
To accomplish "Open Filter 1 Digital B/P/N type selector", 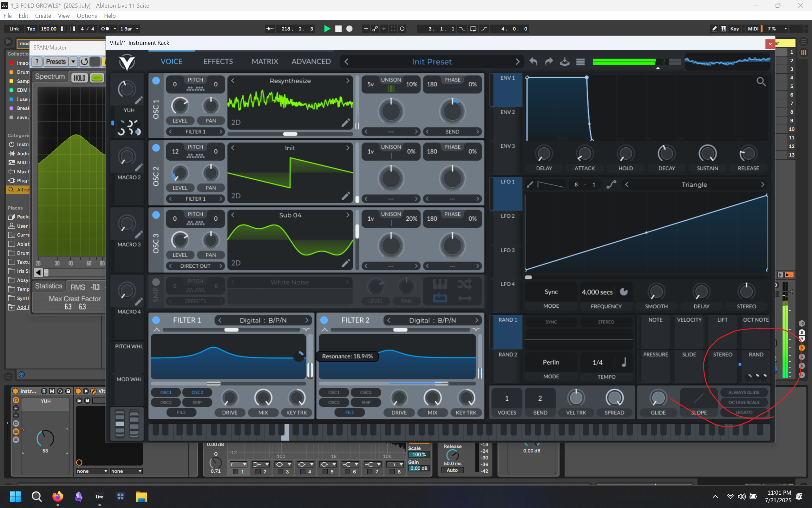I will (263, 320).
